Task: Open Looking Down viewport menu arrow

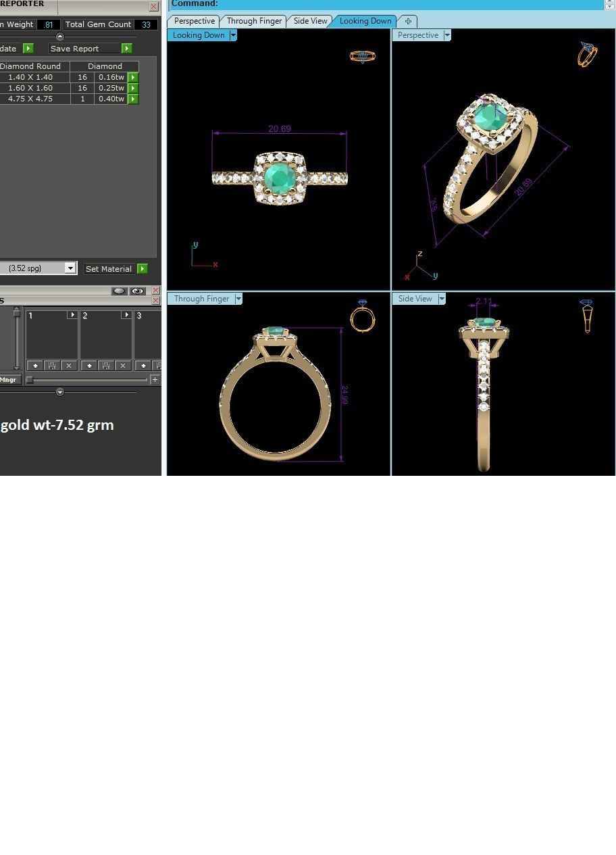Action: pos(233,35)
